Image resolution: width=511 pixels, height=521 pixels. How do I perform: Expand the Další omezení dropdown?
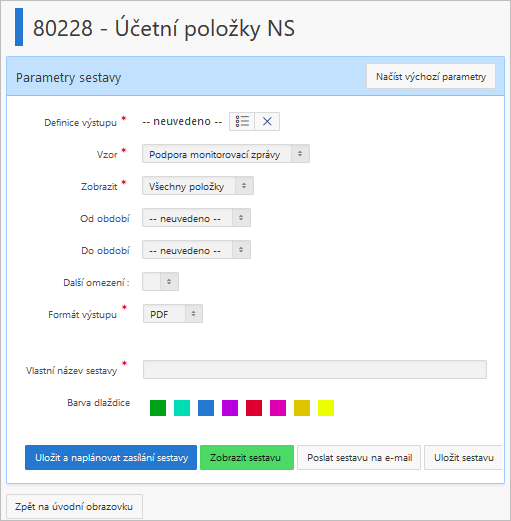click(160, 282)
